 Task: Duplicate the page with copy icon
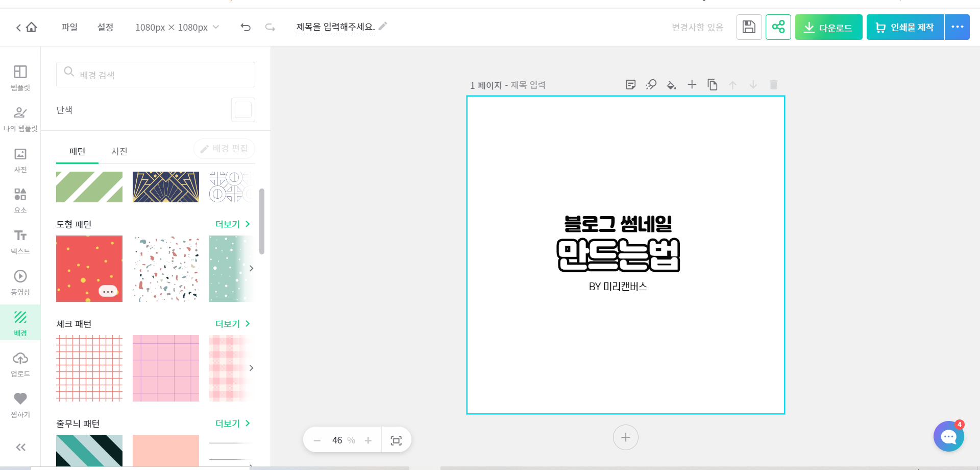tap(712, 85)
